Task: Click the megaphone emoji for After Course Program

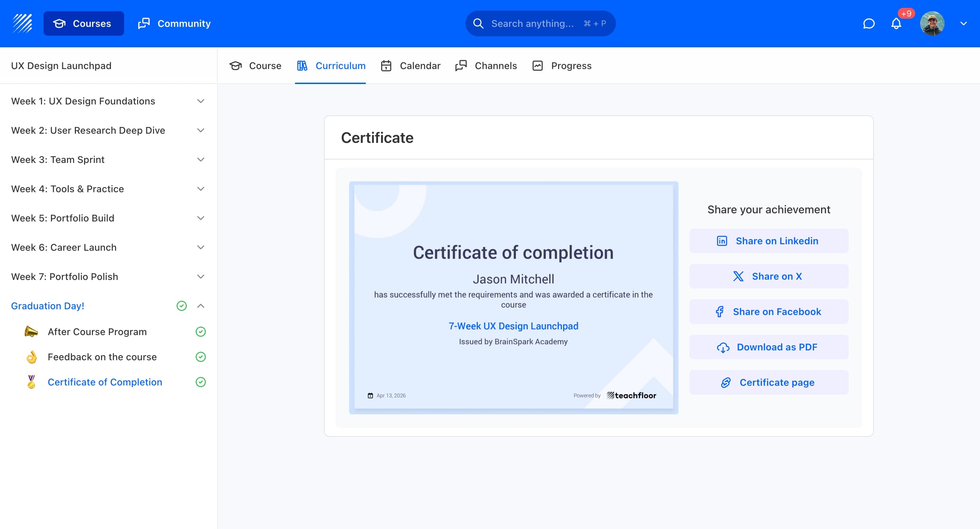Action: click(x=31, y=332)
